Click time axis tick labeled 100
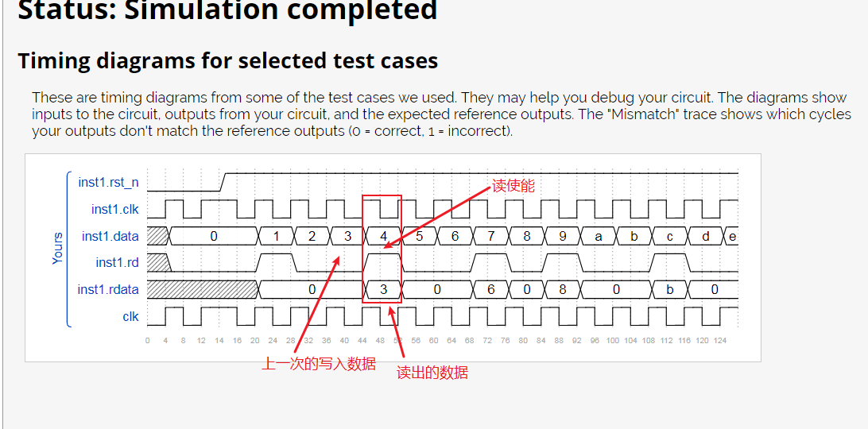Image resolution: width=868 pixels, height=429 pixels. [612, 341]
